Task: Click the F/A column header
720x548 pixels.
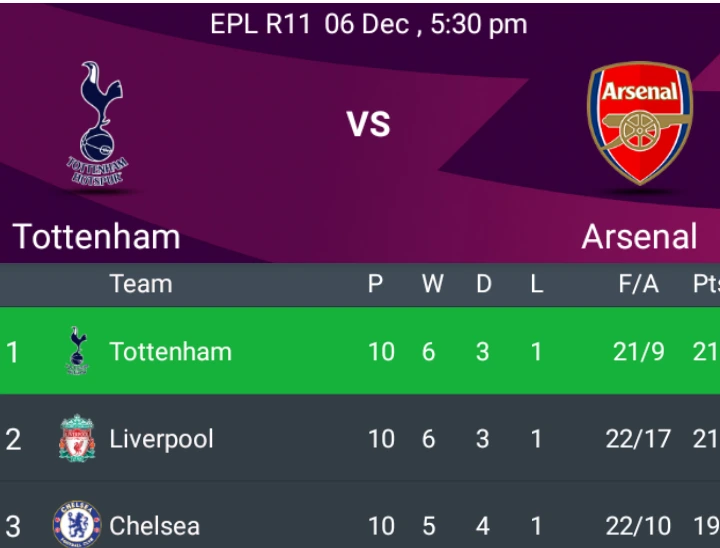Action: 638,284
